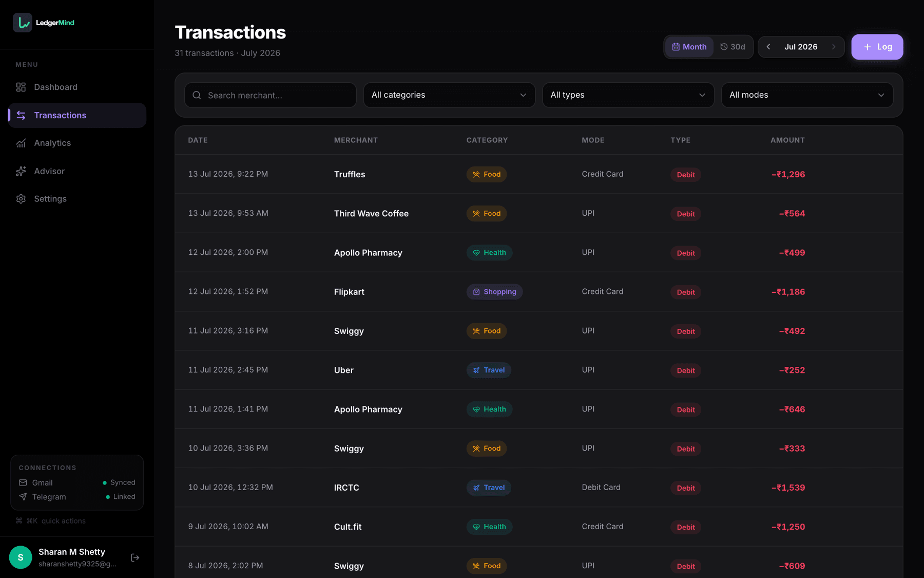This screenshot has height=578, width=924.
Task: Open the Dashboard menu item
Action: (77, 87)
